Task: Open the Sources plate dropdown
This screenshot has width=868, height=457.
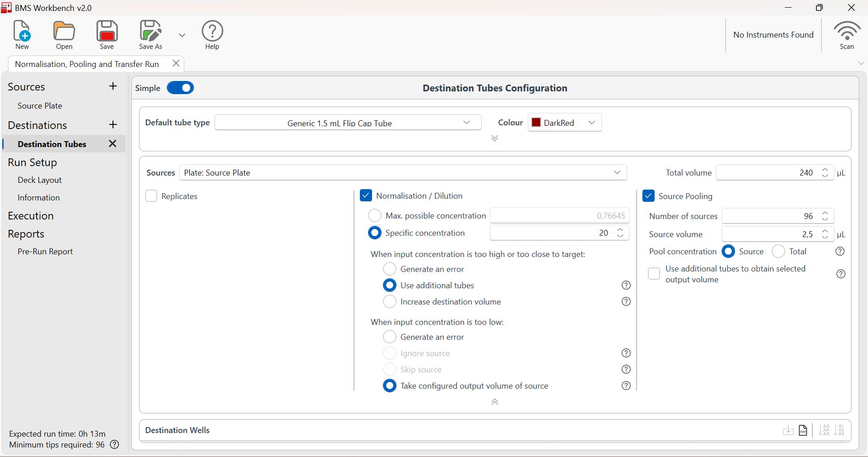Action: click(x=403, y=172)
